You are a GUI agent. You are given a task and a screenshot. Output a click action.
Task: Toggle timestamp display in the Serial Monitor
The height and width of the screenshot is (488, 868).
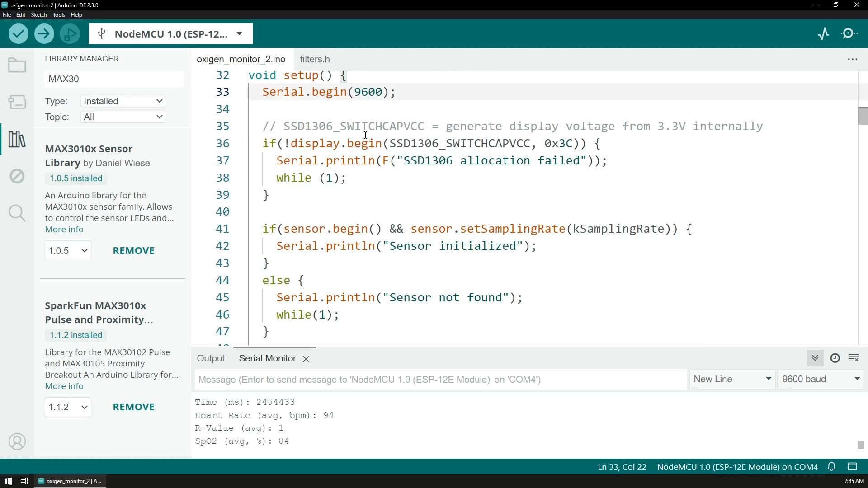[835, 358]
